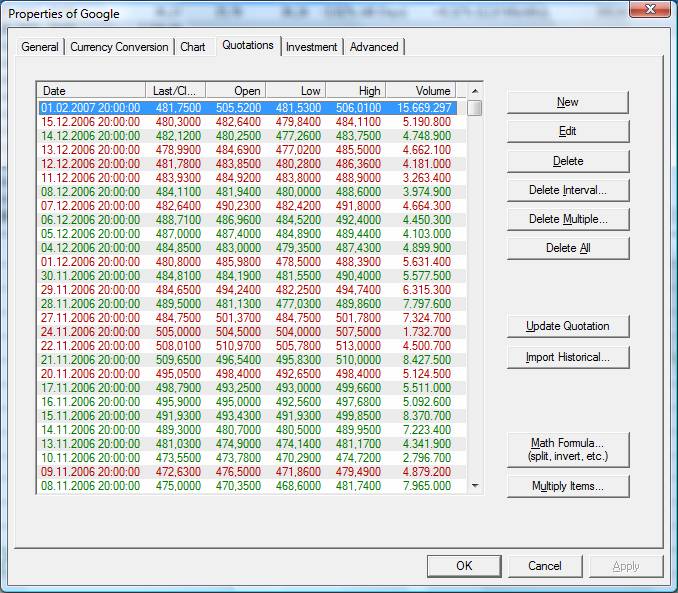678x593 pixels.
Task: Click Delete All button
Action: (x=568, y=248)
